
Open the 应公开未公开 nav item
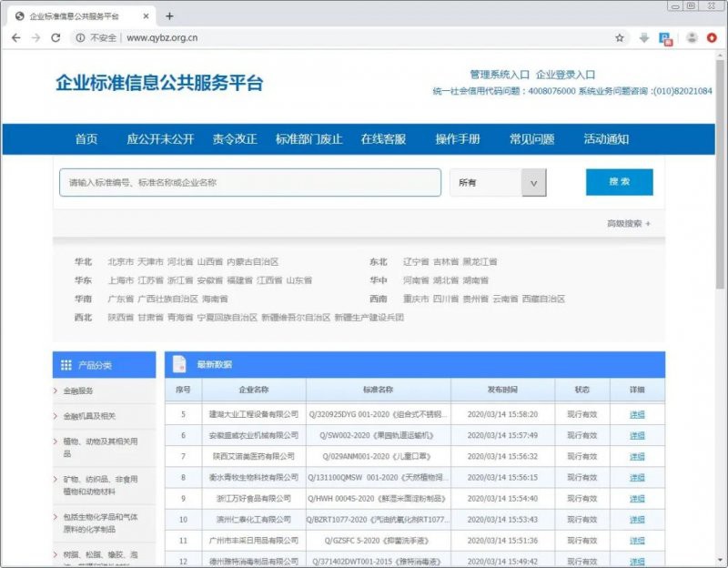[x=160, y=139]
